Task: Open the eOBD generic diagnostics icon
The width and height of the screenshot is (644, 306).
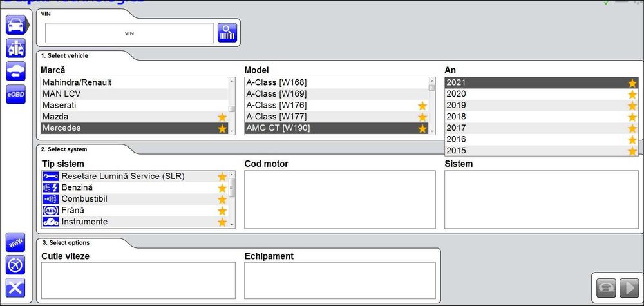Action: coord(15,94)
